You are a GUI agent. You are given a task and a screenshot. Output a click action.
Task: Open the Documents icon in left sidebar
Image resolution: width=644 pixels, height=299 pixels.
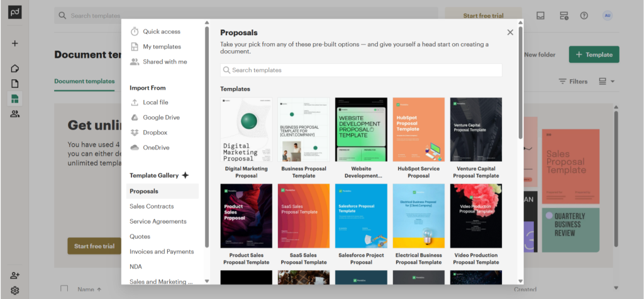click(x=15, y=84)
